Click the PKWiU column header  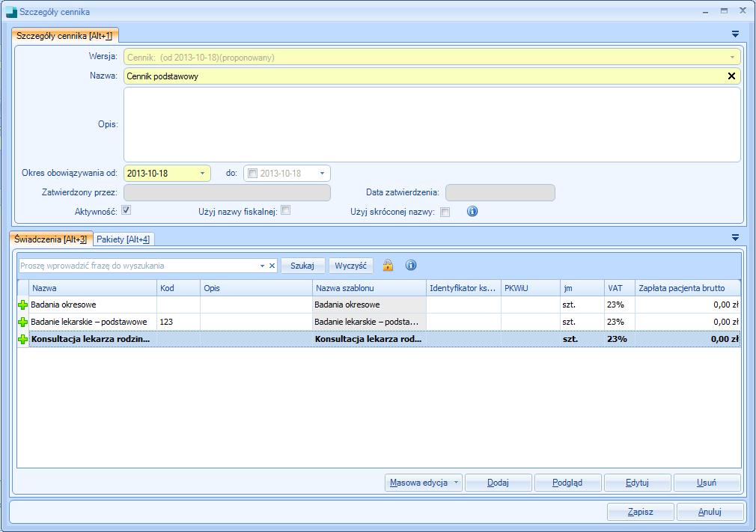(531, 288)
